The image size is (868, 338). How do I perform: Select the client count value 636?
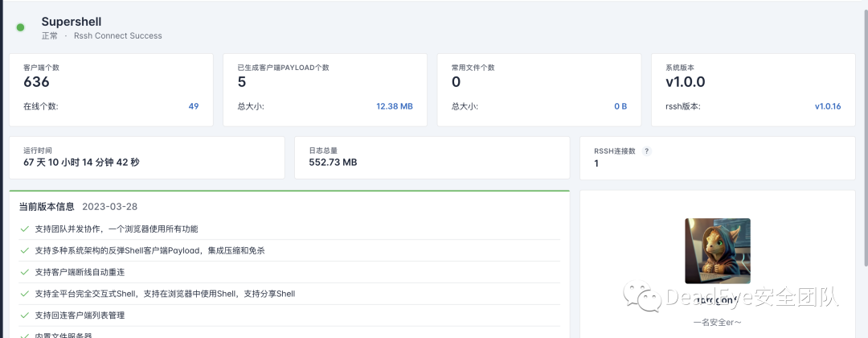pos(36,82)
